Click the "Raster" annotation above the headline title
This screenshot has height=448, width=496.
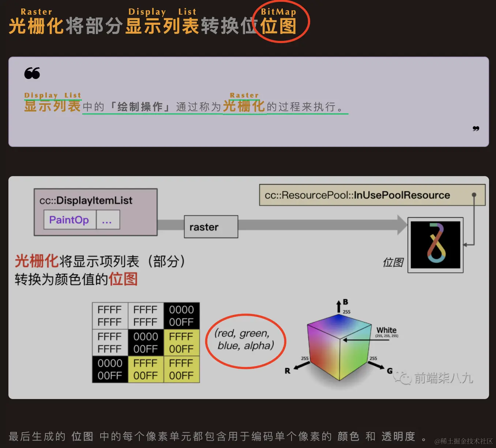(37, 12)
